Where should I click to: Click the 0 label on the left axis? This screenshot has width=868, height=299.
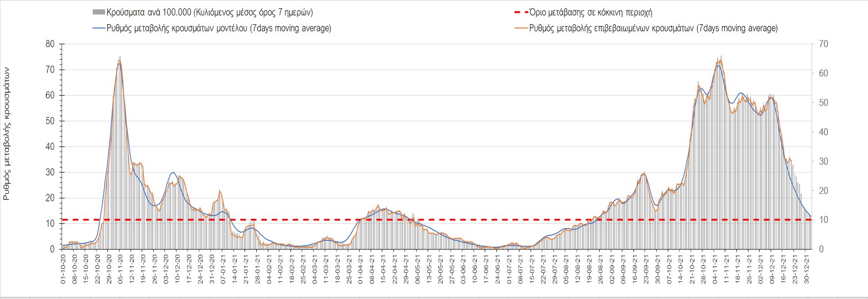click(53, 249)
